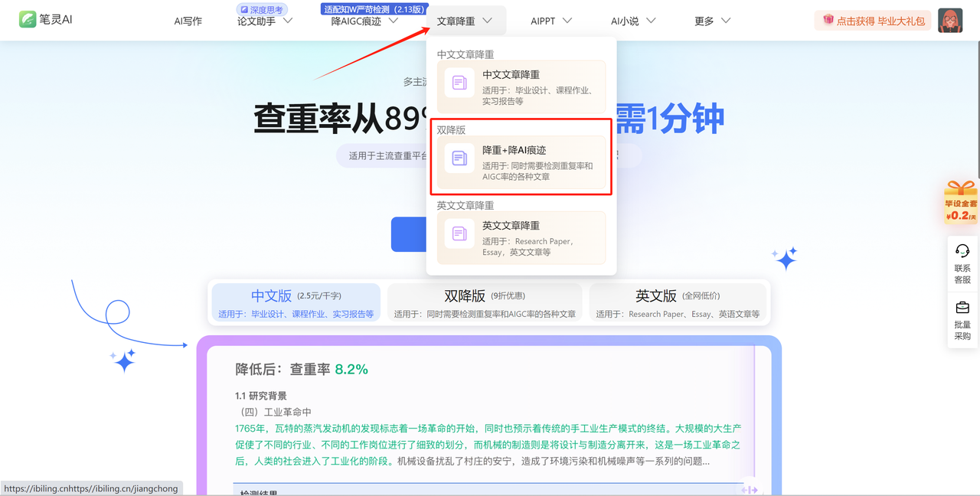Click the gift icon beside 点击获得
This screenshot has height=496, width=980.
828,20
